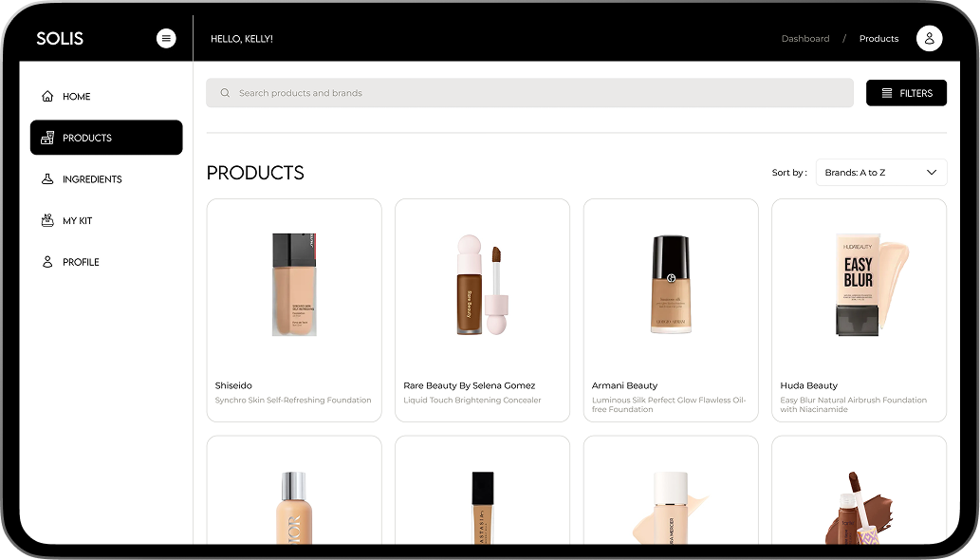
Task: Click the PRODUCTS page heading
Action: click(x=255, y=173)
